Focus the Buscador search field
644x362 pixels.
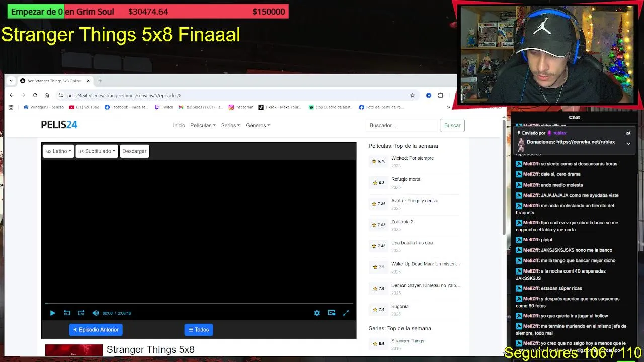coord(401,125)
